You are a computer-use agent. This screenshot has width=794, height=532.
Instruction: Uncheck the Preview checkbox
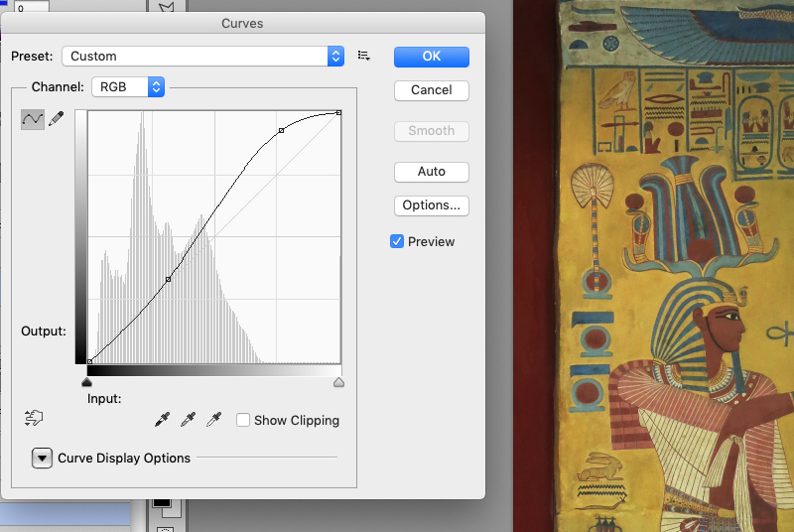click(397, 241)
